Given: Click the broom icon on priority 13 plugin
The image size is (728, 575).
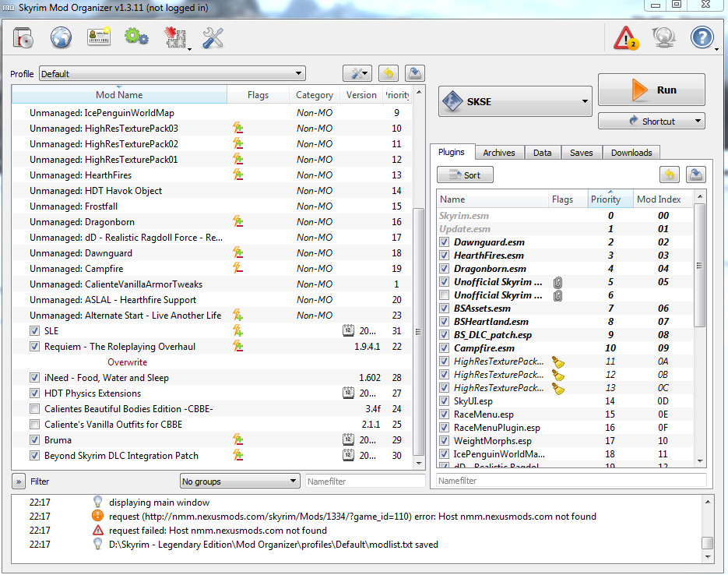Looking at the screenshot, I should coord(558,388).
